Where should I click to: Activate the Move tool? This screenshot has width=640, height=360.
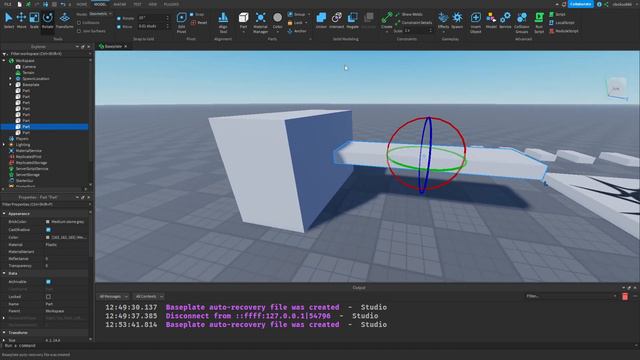[x=21, y=20]
